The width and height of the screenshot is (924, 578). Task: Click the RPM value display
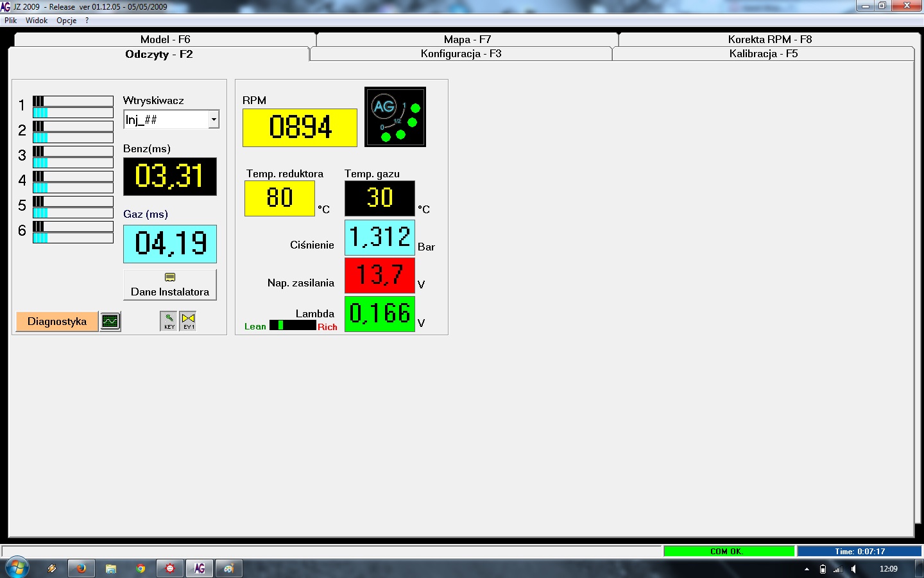[300, 127]
